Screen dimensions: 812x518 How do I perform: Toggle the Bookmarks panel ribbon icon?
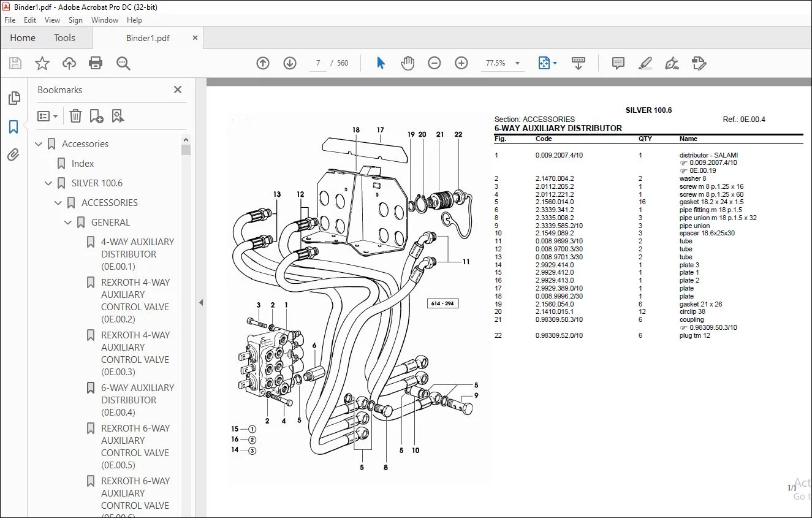point(13,127)
